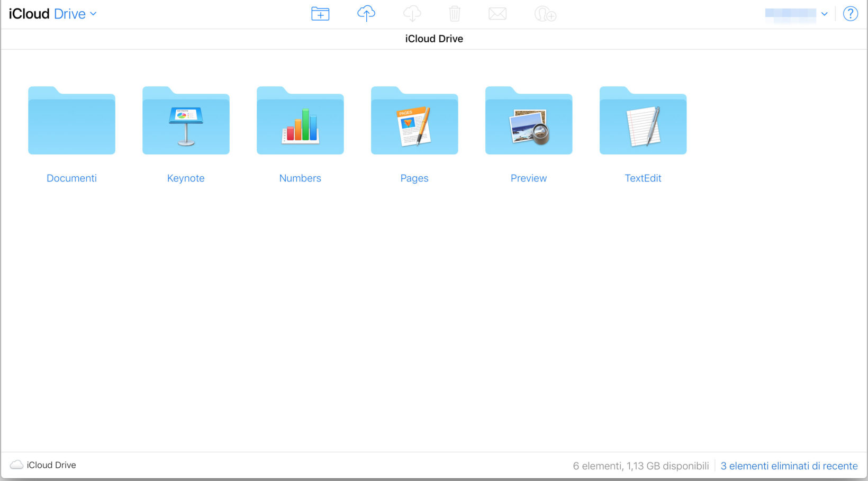Viewport: 868px width, 481px height.
Task: Click the cloud icon in the path bar
Action: [16, 465]
